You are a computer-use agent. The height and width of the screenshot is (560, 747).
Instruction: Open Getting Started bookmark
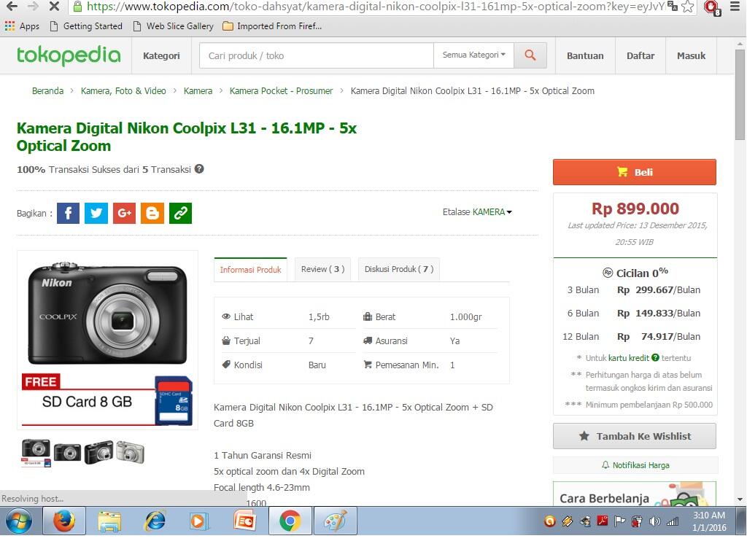[x=86, y=26]
